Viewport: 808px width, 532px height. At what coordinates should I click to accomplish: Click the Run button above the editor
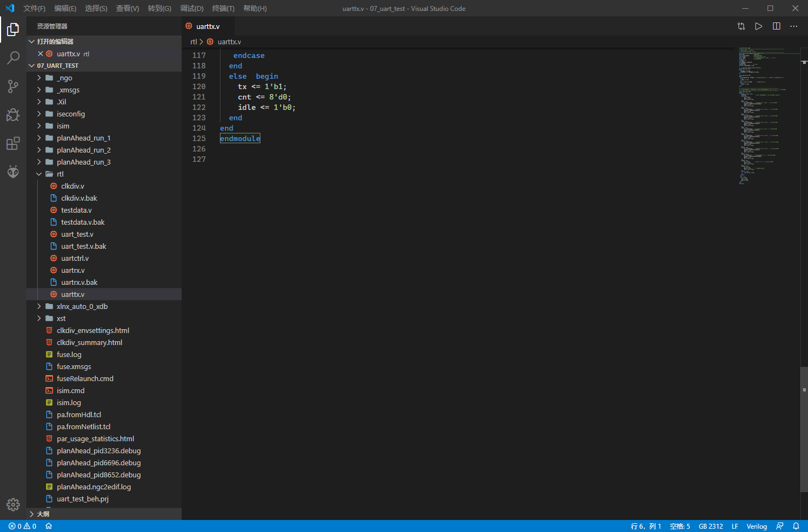coord(758,26)
